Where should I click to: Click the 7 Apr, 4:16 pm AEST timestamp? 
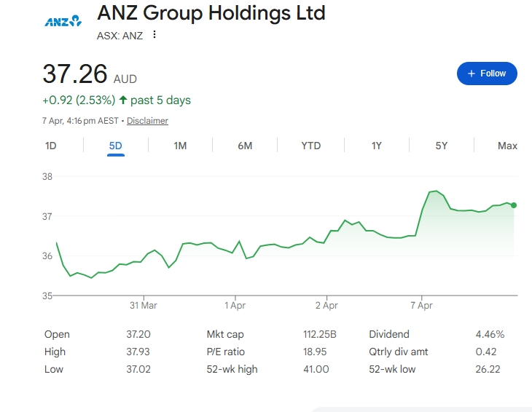point(80,121)
